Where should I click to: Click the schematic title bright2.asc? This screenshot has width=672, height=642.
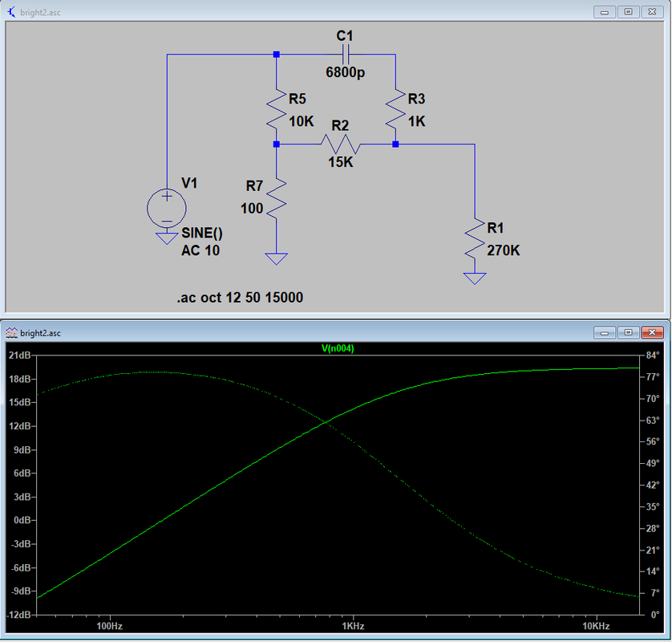pos(40,12)
